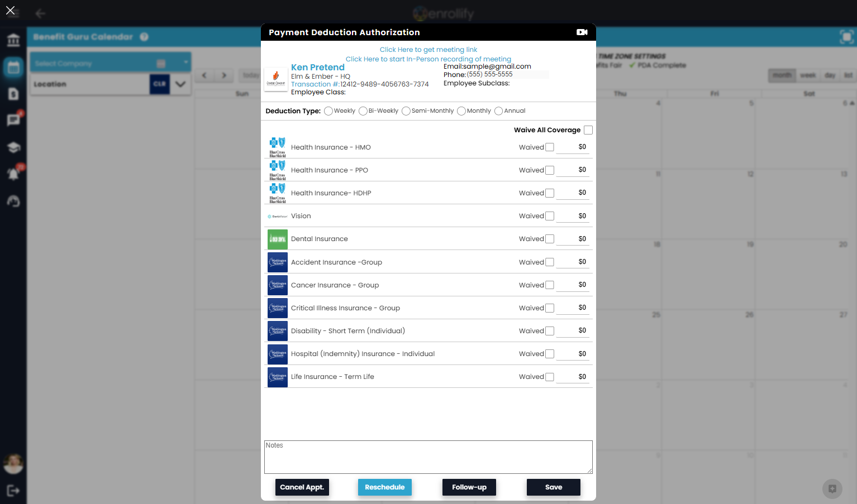Click the fullscreen icon in calendar header
The image size is (857, 504).
[846, 37]
